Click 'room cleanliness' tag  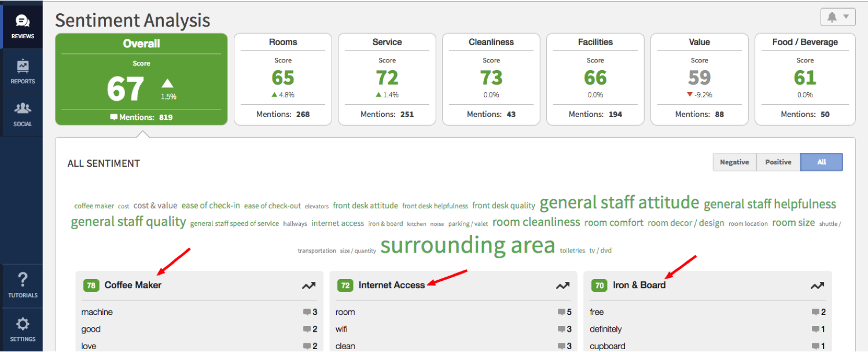coord(536,222)
